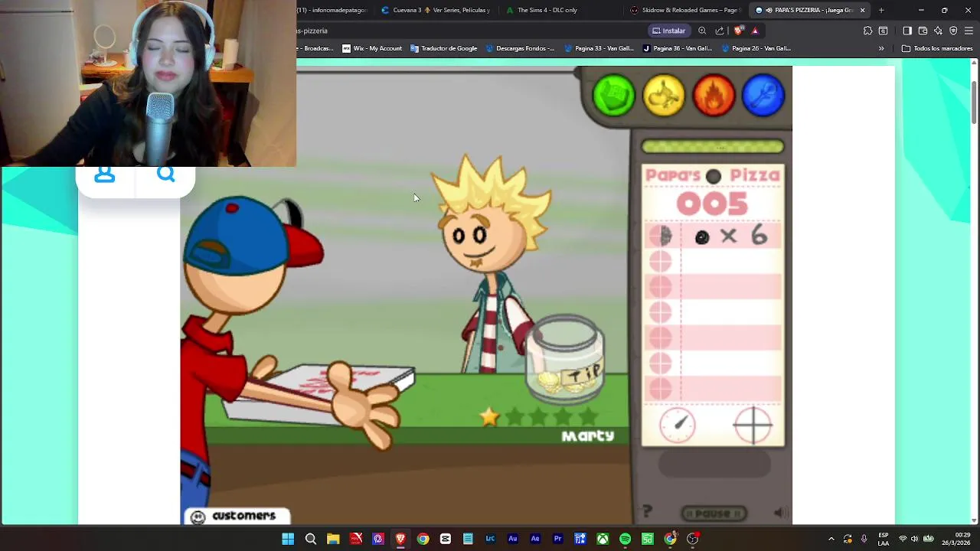Open Traductor de Google bookmark

(443, 48)
